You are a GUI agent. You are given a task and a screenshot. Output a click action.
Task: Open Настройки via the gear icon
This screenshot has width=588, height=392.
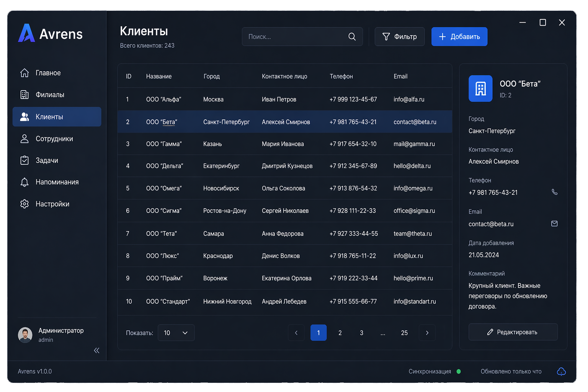click(24, 204)
